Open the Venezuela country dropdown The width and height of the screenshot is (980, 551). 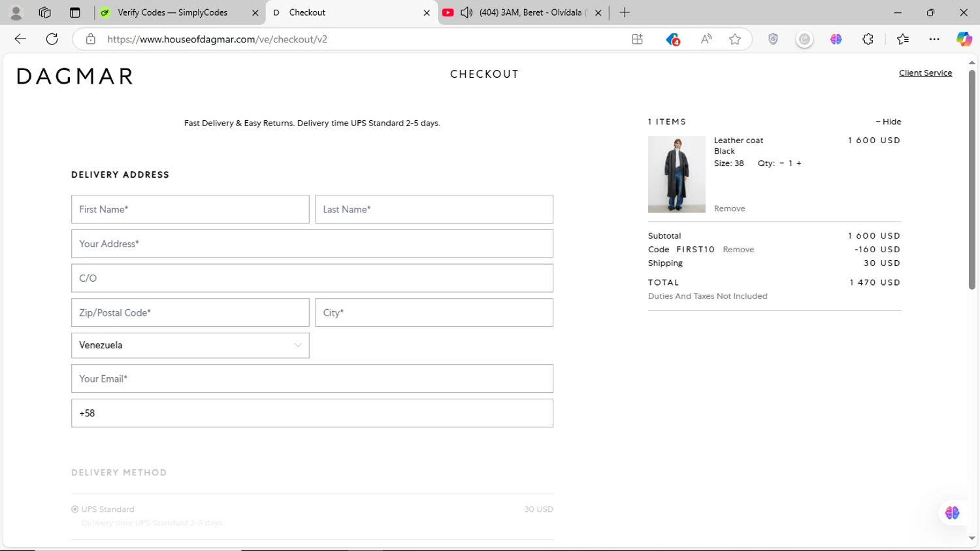tap(190, 345)
